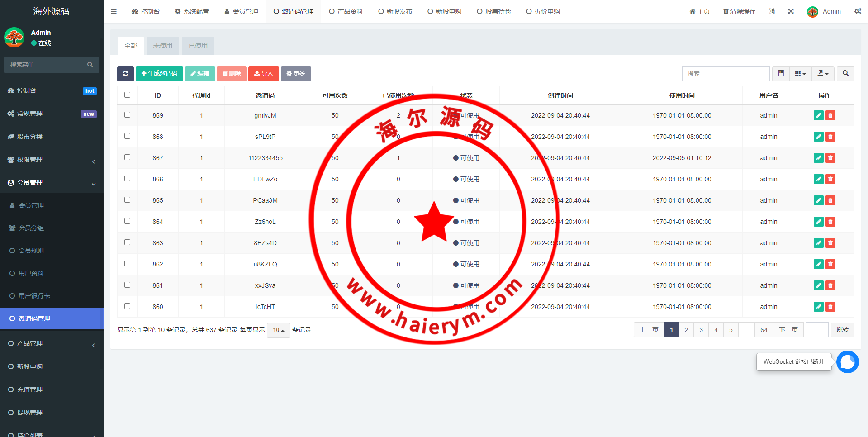This screenshot has width=868, height=437.
Task: Click the refresh table icon button
Action: click(x=125, y=74)
